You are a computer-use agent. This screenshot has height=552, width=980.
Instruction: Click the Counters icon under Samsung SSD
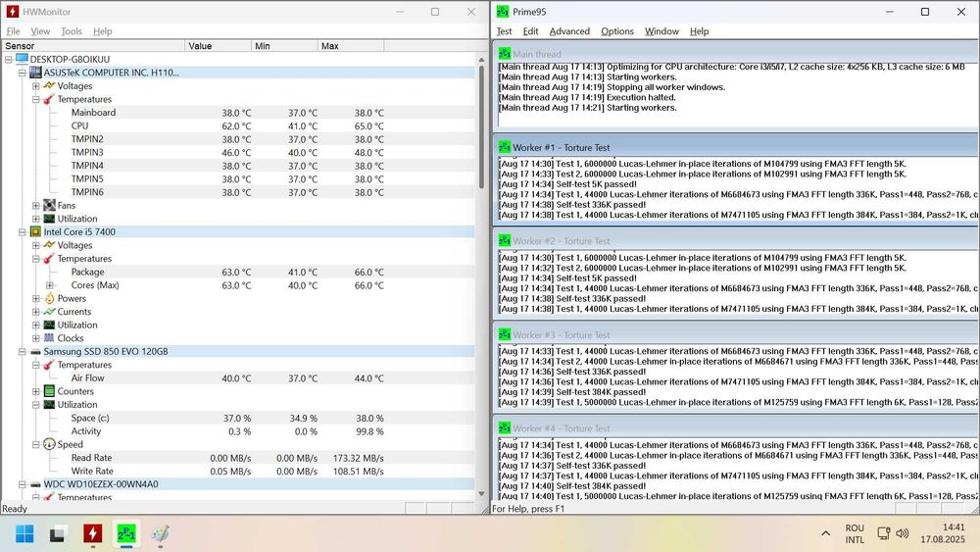(x=49, y=391)
